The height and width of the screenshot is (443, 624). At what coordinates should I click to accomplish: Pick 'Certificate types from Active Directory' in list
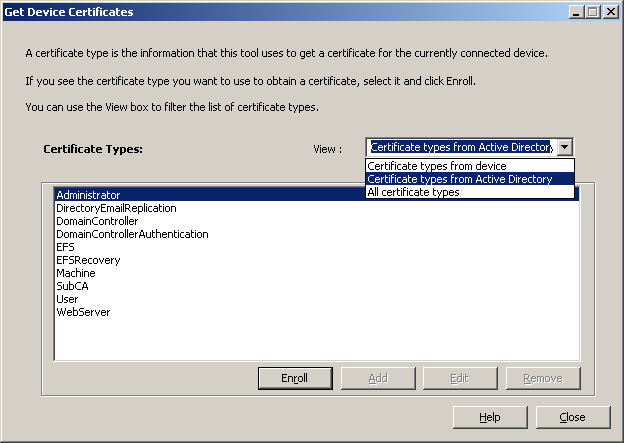[x=470, y=179]
